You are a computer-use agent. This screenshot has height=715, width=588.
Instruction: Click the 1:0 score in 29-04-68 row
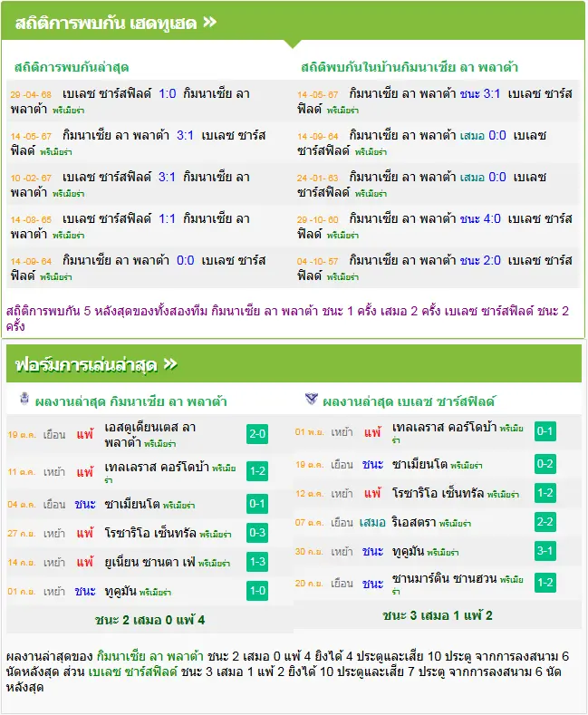click(x=168, y=93)
